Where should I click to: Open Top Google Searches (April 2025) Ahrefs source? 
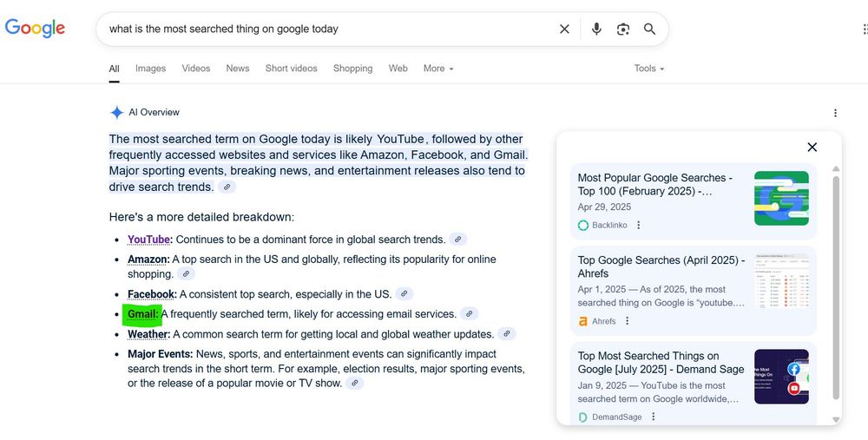661,266
